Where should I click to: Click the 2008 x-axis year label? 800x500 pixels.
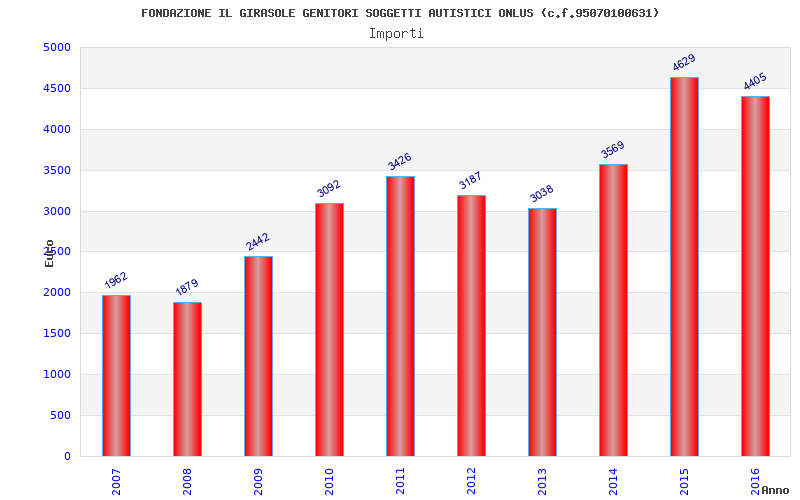pyautogui.click(x=187, y=482)
